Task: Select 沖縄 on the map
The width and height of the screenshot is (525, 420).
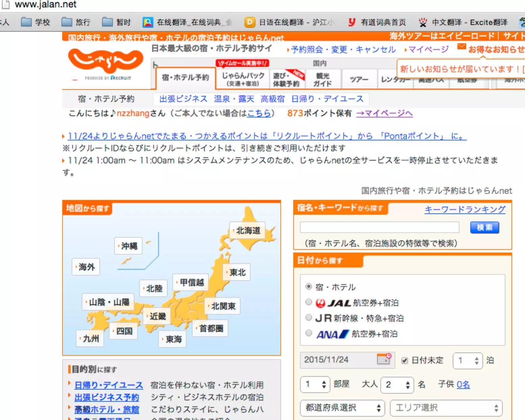Action: (x=128, y=246)
